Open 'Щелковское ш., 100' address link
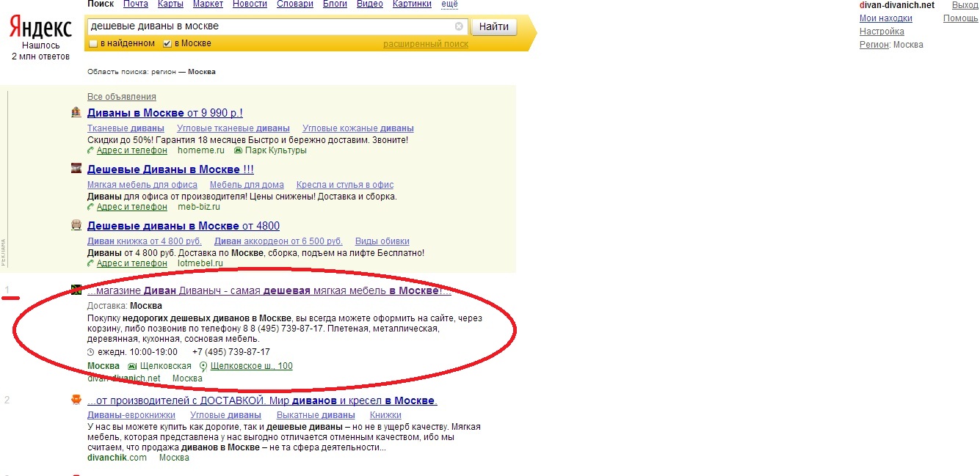This screenshot has height=476, width=980. coord(252,366)
